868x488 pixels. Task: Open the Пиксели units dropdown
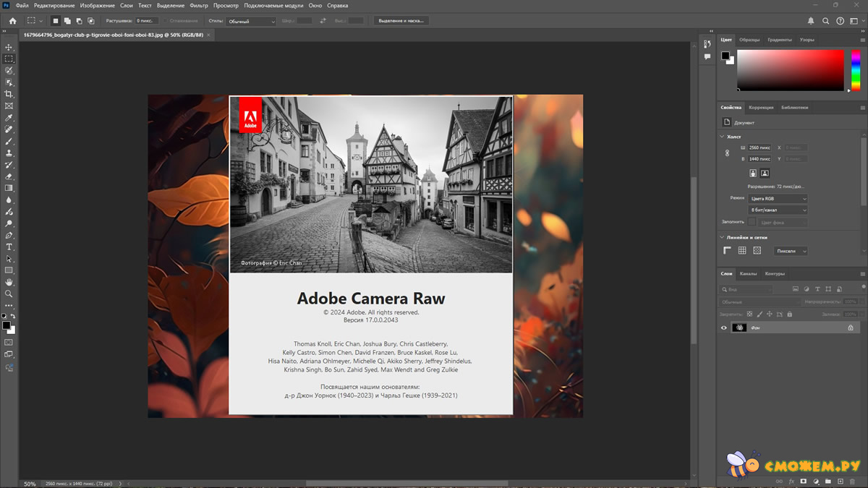791,251
